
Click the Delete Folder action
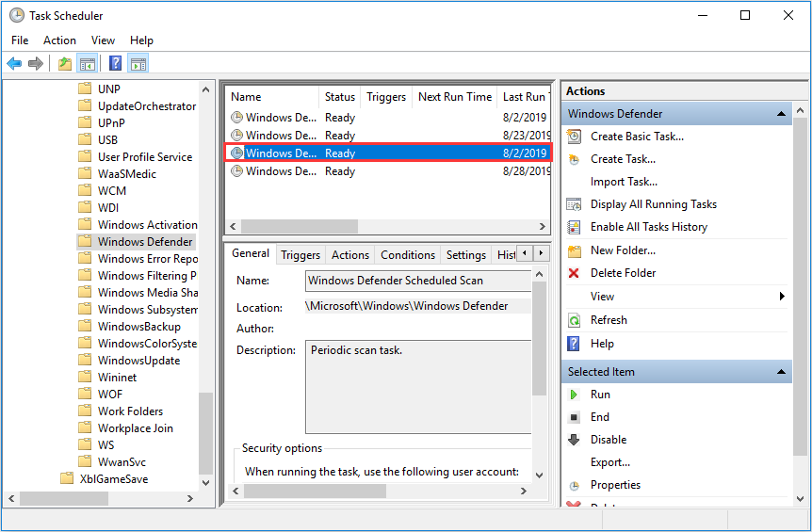pos(623,273)
